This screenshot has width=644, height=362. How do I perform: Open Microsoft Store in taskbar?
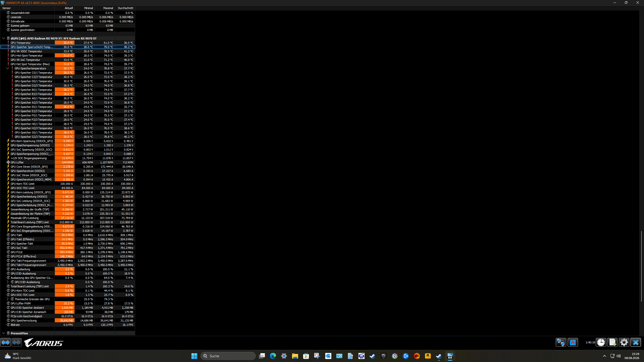[x=306, y=356]
